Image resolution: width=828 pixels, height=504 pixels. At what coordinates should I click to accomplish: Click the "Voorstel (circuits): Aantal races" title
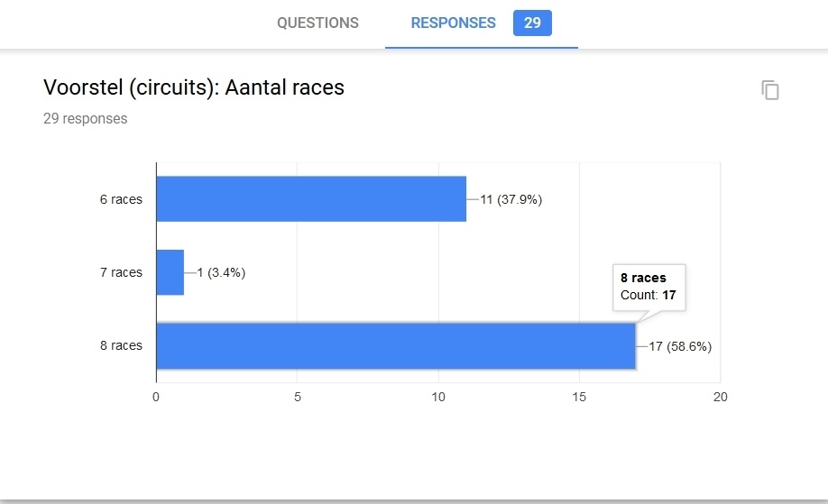pos(194,87)
